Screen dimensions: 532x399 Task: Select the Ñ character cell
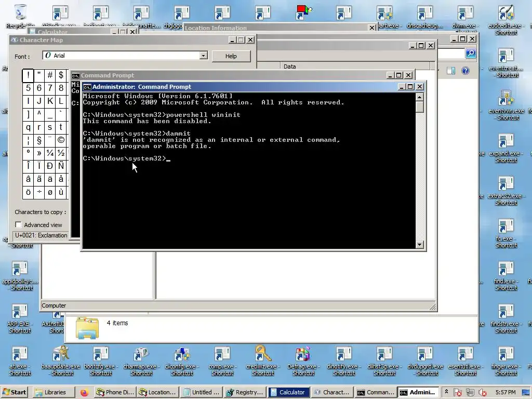61,166
